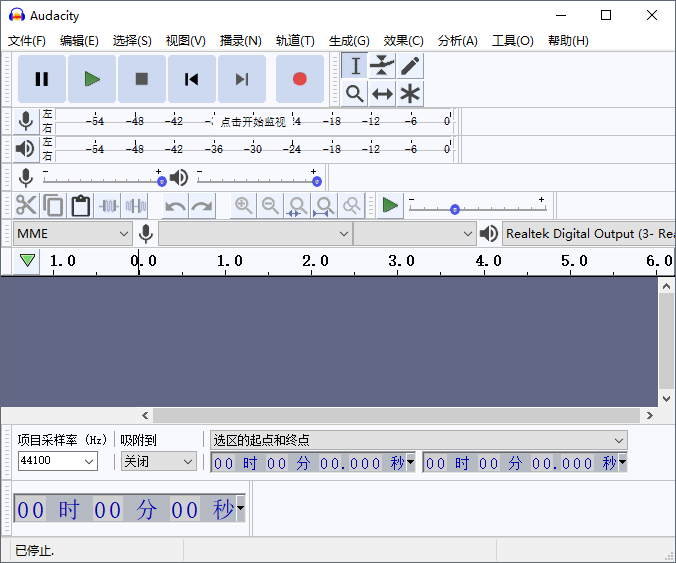Open the 选区的起点和终点 dropdown
Screen dimensions: 676x563
(x=419, y=440)
